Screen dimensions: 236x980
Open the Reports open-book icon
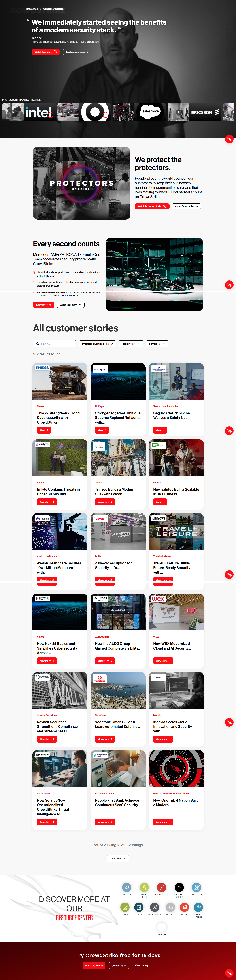click(x=170, y=907)
